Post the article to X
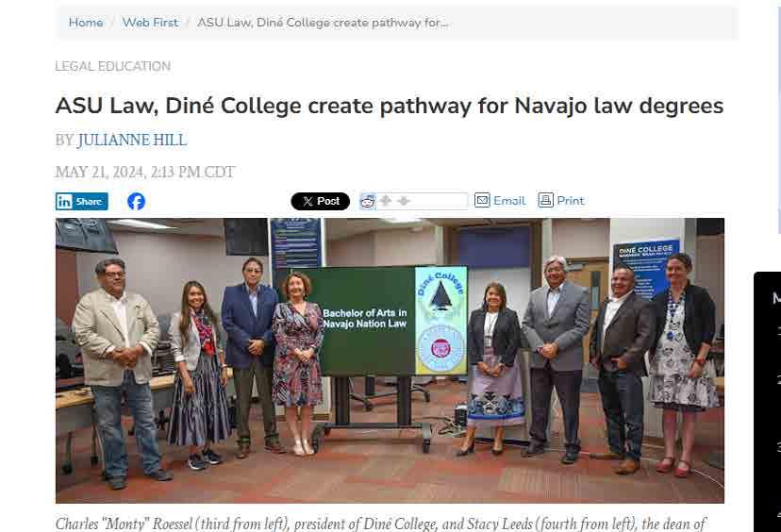The image size is (781, 532). point(321,201)
